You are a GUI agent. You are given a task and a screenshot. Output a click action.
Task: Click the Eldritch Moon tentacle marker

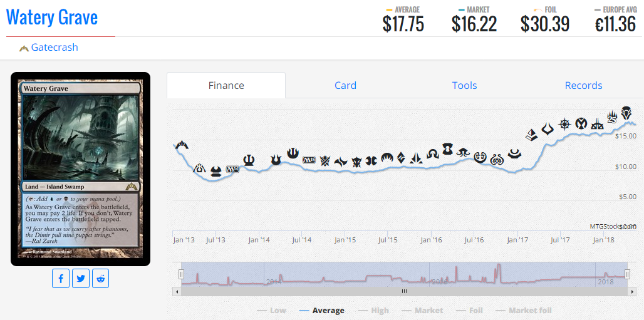(464, 152)
